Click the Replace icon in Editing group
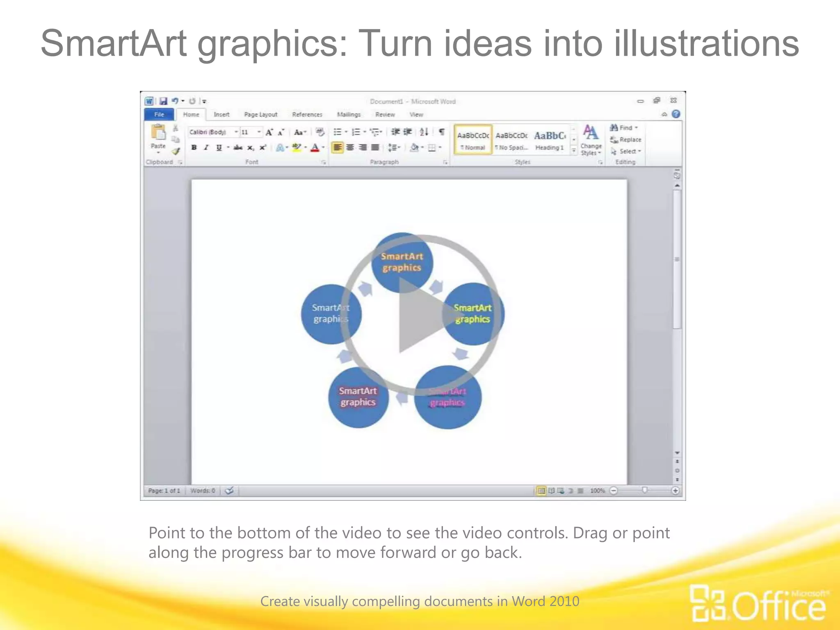Viewport: 840px width, 630px height. click(614, 140)
